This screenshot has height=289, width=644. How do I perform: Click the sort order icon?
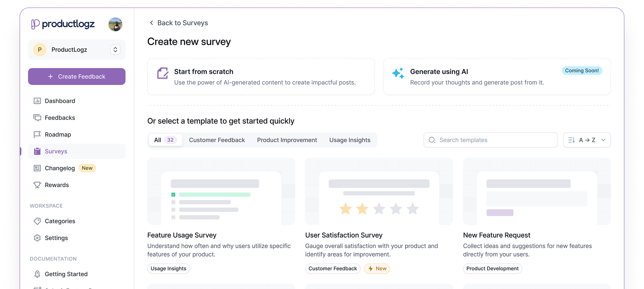(x=571, y=140)
